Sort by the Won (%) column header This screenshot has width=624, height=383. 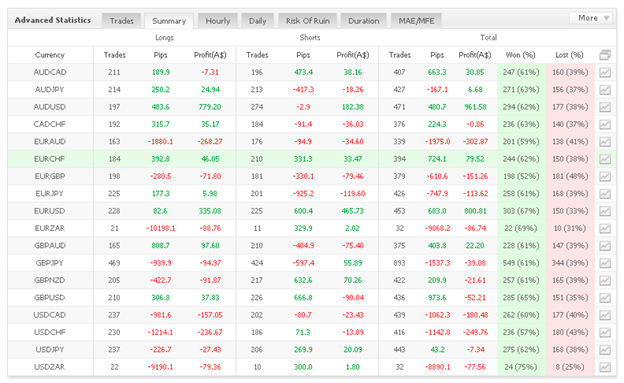click(x=521, y=55)
